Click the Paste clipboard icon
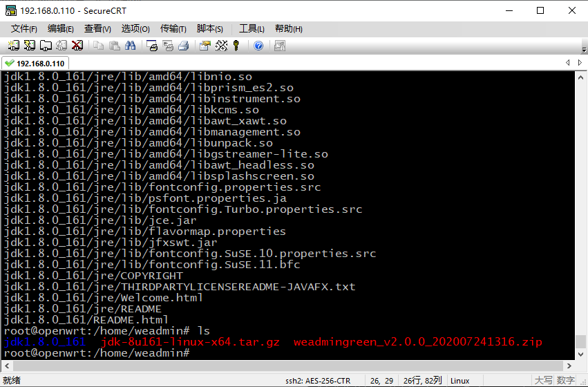Image resolution: width=588 pixels, height=387 pixels. 115,46
